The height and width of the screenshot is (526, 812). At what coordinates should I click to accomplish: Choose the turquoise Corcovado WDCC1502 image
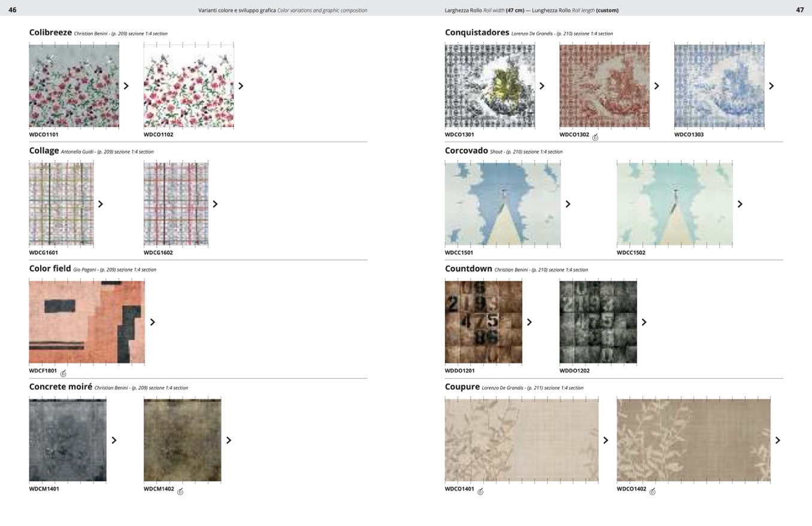pyautogui.click(x=675, y=204)
